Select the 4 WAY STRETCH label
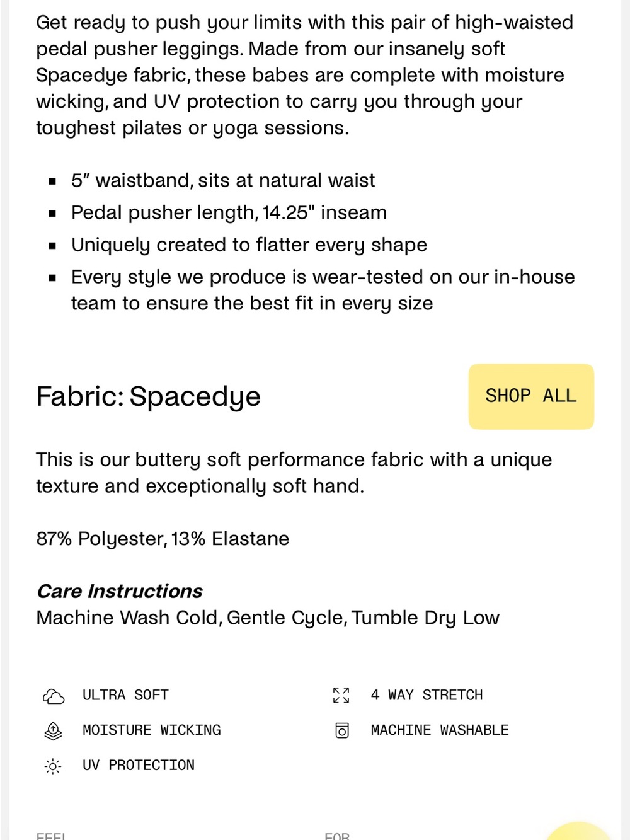 click(x=427, y=695)
